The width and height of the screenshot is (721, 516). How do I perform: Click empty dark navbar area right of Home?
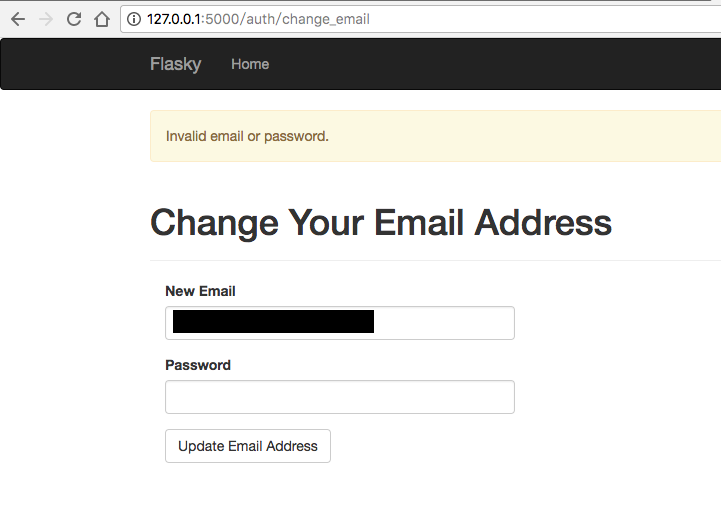click(500, 64)
